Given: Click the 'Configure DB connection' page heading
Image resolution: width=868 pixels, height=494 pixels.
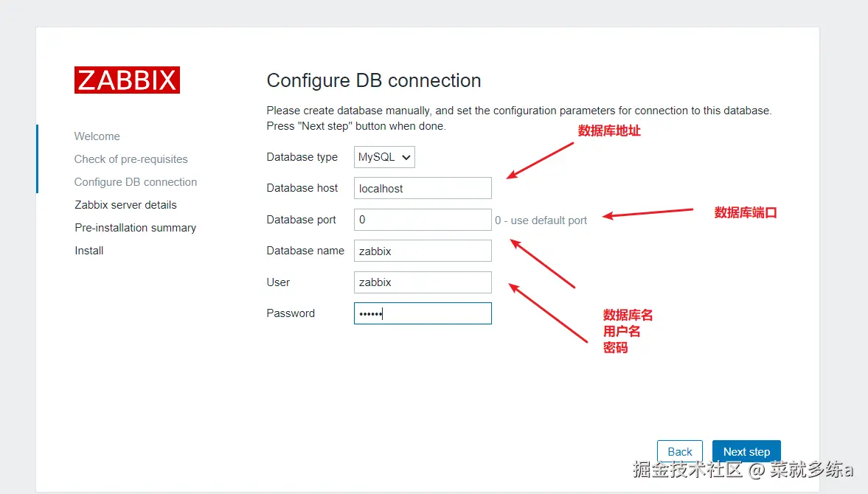Looking at the screenshot, I should tap(374, 81).
